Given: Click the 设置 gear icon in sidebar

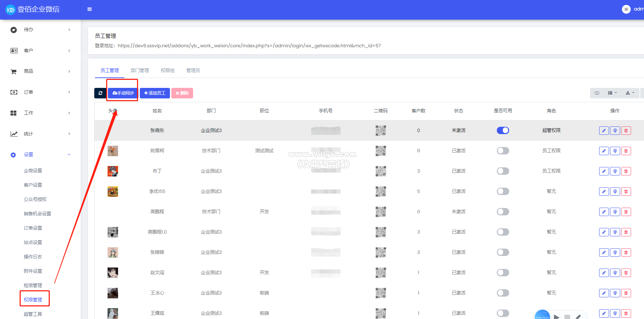Looking at the screenshot, I should click(13, 155).
